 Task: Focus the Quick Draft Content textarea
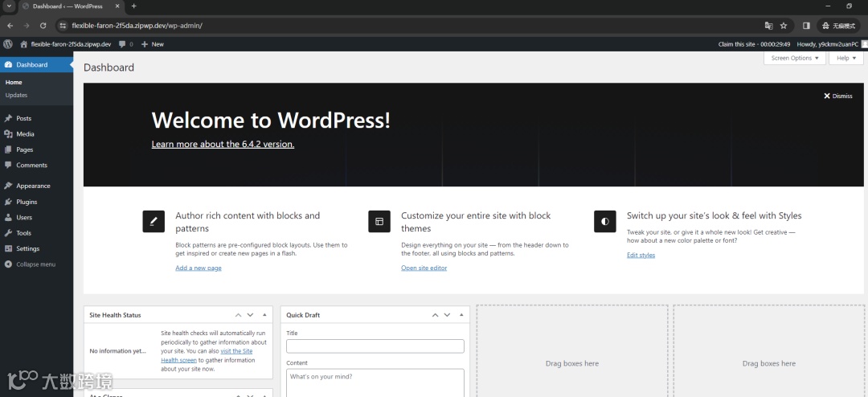tap(375, 383)
